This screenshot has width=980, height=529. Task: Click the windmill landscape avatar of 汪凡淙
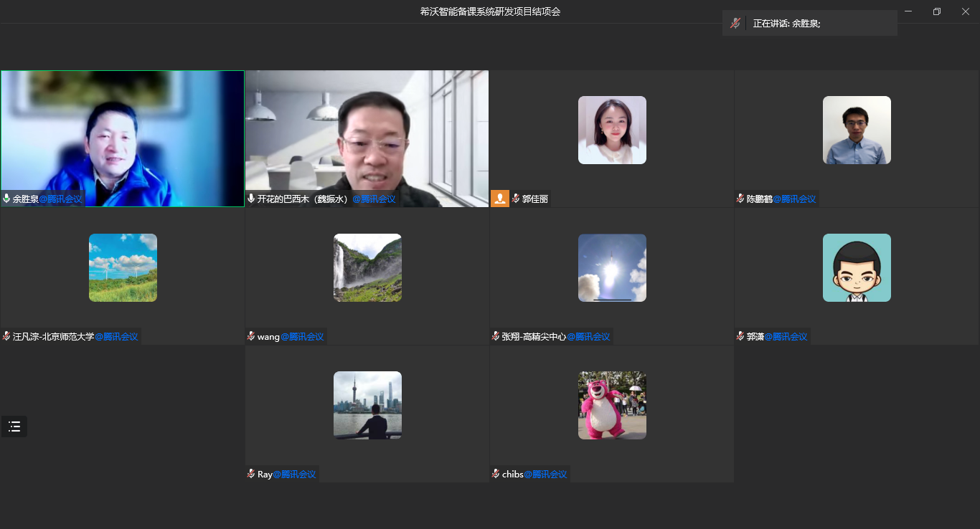click(123, 267)
